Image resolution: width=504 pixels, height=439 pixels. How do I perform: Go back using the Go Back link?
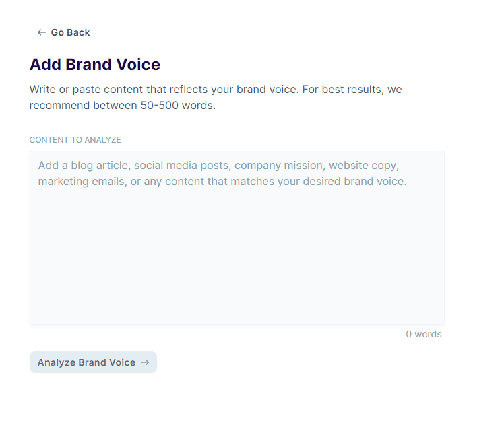click(x=63, y=32)
